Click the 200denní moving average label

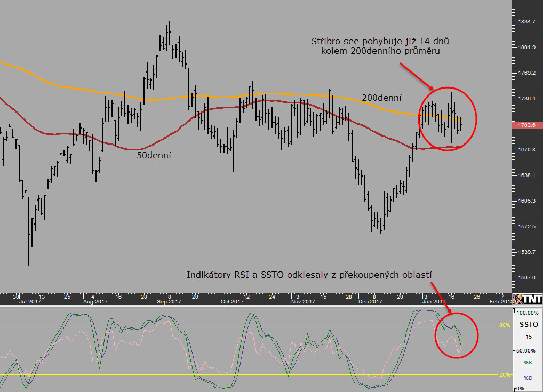(381, 98)
